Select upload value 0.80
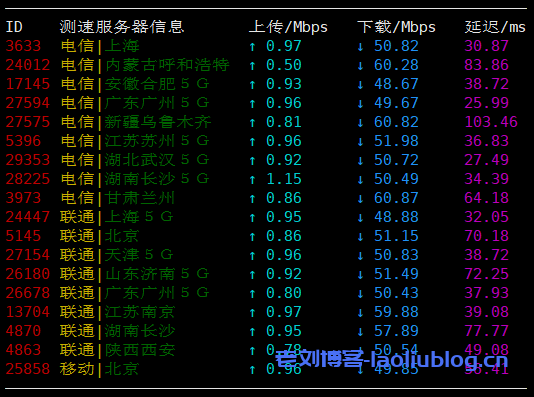Image resolution: width=534 pixels, height=397 pixels. [x=284, y=293]
